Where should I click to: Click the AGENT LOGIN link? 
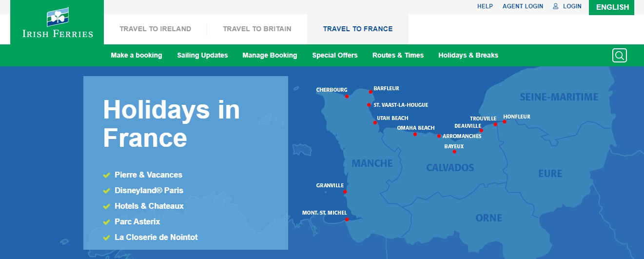coord(523,6)
